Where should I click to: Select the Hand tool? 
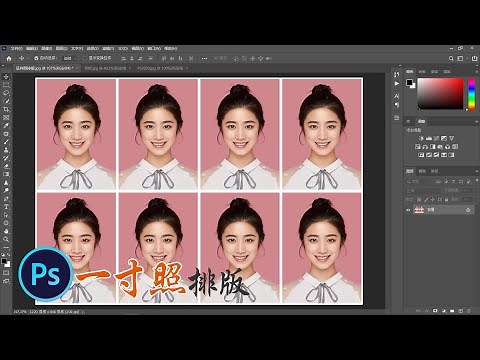(6, 231)
